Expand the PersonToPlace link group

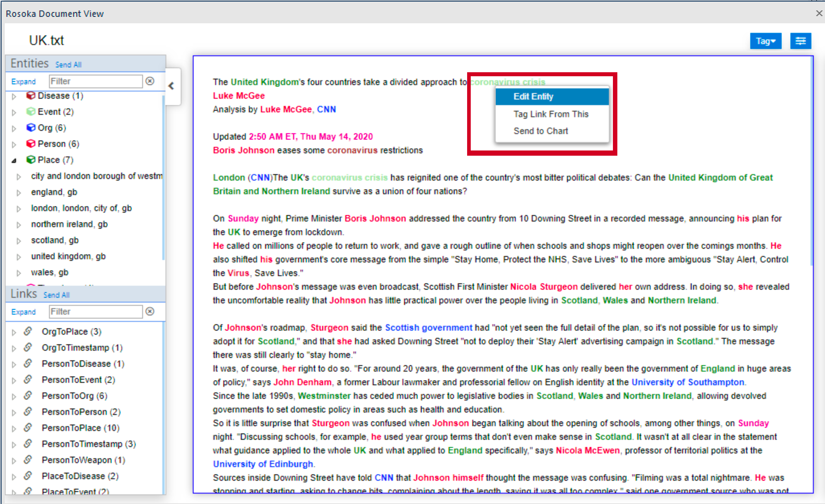(x=14, y=428)
